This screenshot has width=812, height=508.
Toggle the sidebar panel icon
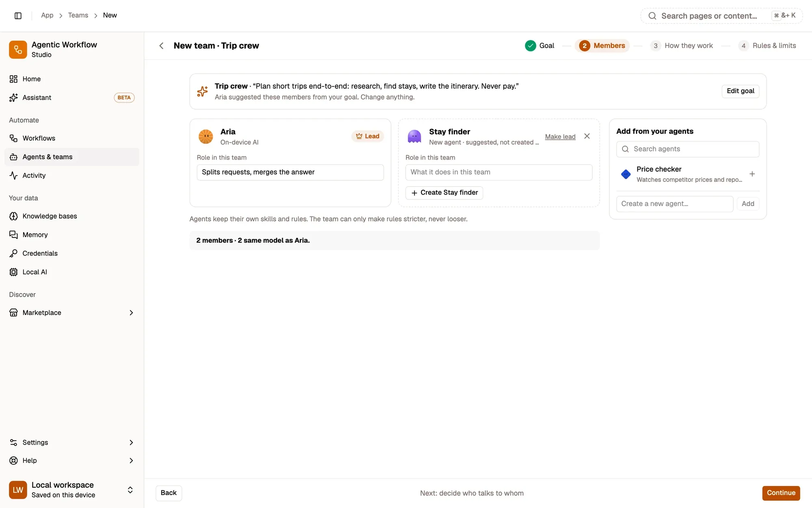click(x=18, y=15)
